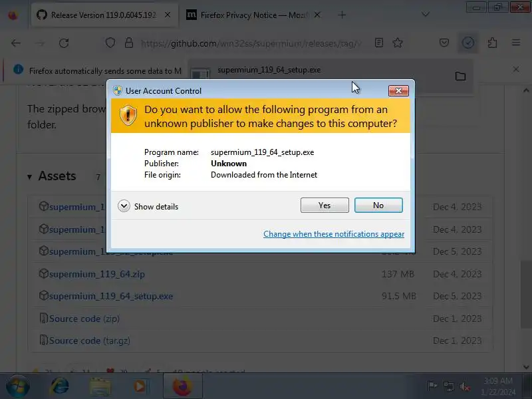Open network tray icon
The image size is (532, 399).
click(448, 386)
